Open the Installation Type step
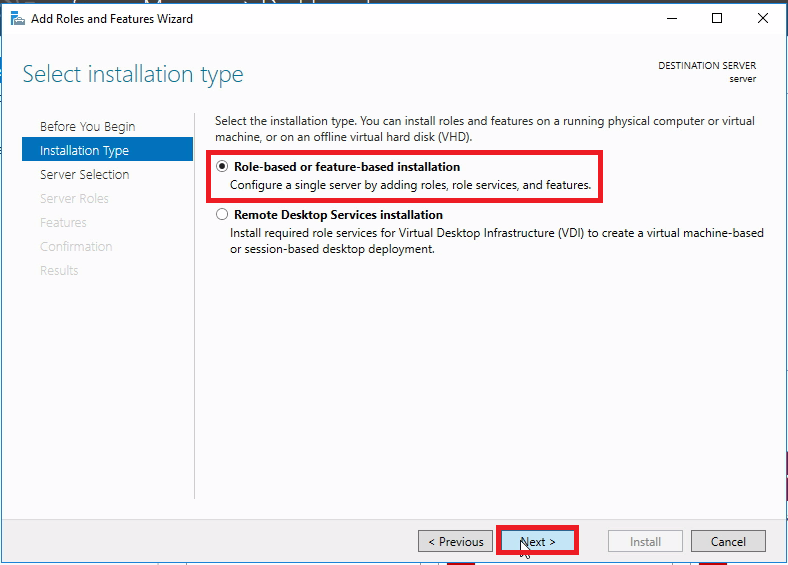 (84, 150)
